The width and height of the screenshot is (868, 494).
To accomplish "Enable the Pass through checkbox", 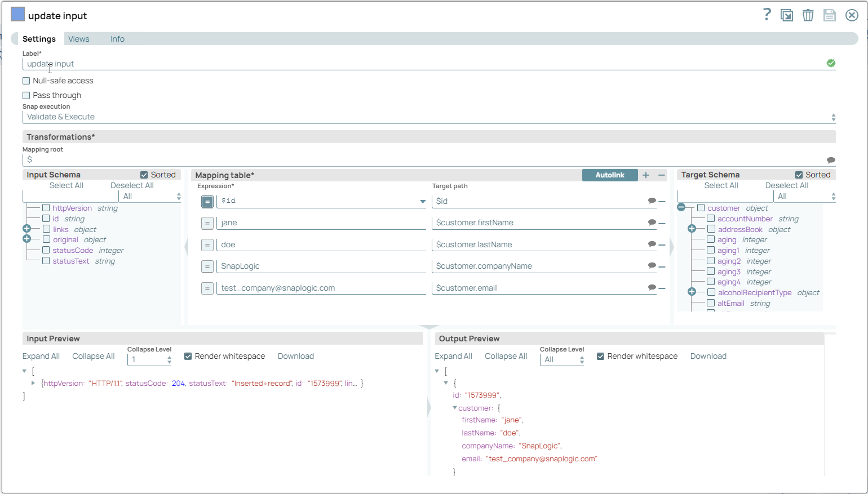I will tap(26, 95).
